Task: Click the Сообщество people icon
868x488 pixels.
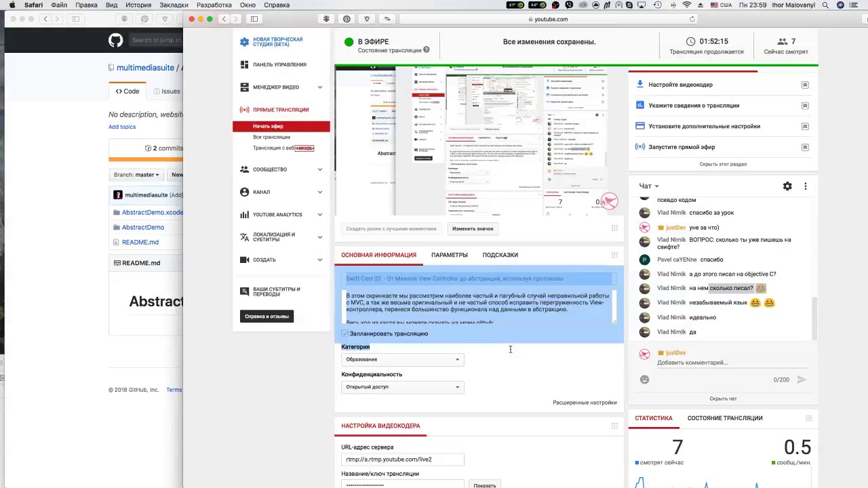Action: coord(244,169)
